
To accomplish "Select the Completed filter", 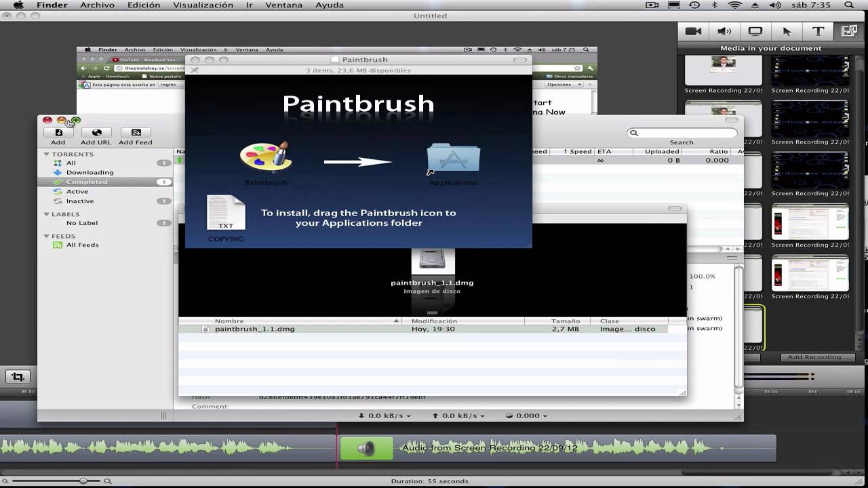I will pyautogui.click(x=105, y=182).
